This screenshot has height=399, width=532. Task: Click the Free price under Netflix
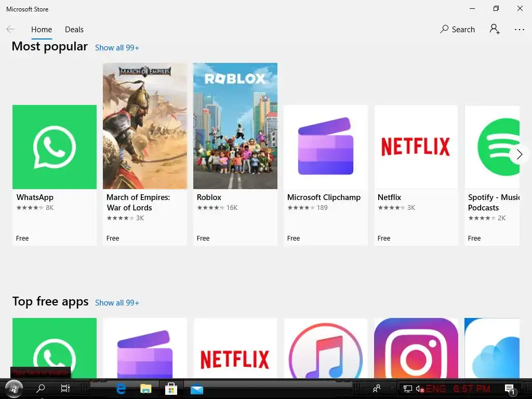tap(384, 238)
